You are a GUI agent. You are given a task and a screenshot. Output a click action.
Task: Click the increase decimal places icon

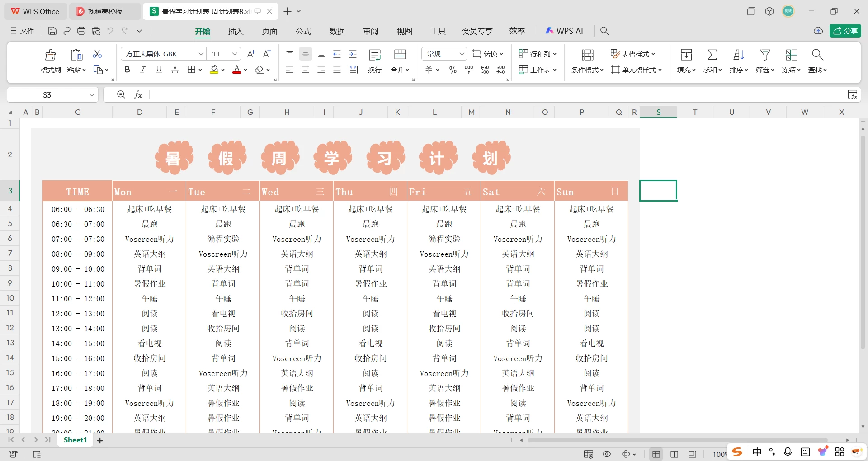[x=485, y=70]
